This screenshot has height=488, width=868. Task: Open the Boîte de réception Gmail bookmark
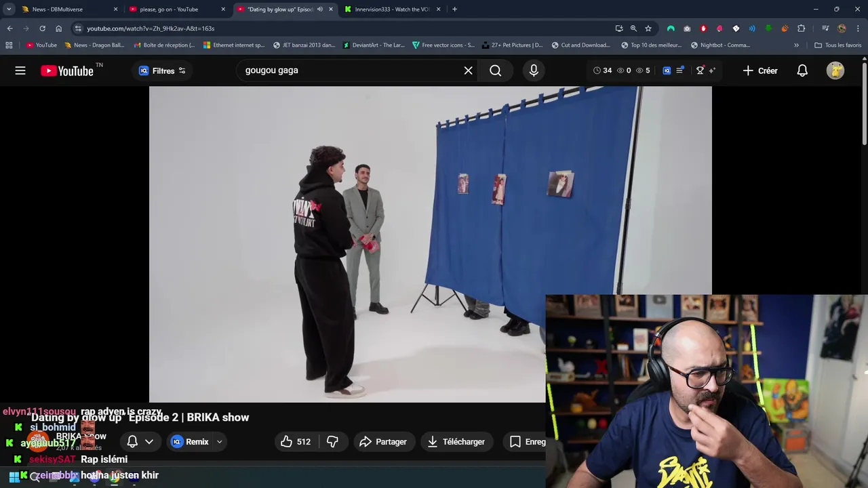tap(163, 45)
